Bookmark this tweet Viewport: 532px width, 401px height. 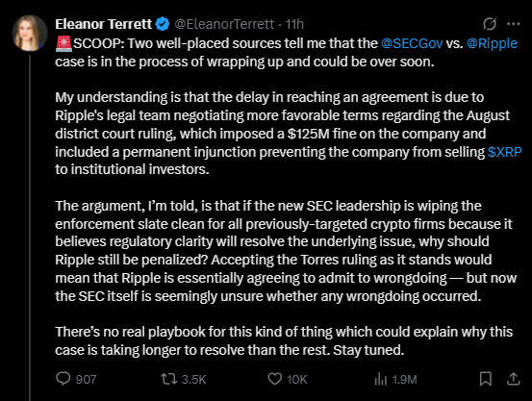click(x=486, y=379)
